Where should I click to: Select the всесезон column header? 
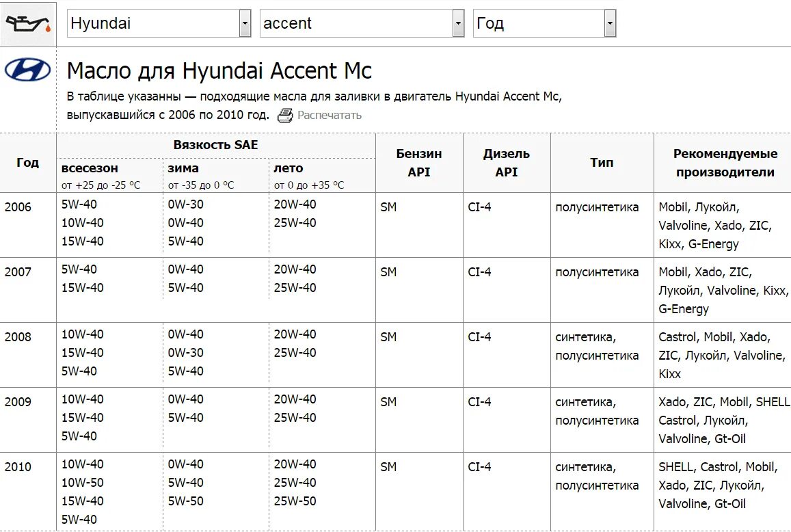tap(90, 168)
